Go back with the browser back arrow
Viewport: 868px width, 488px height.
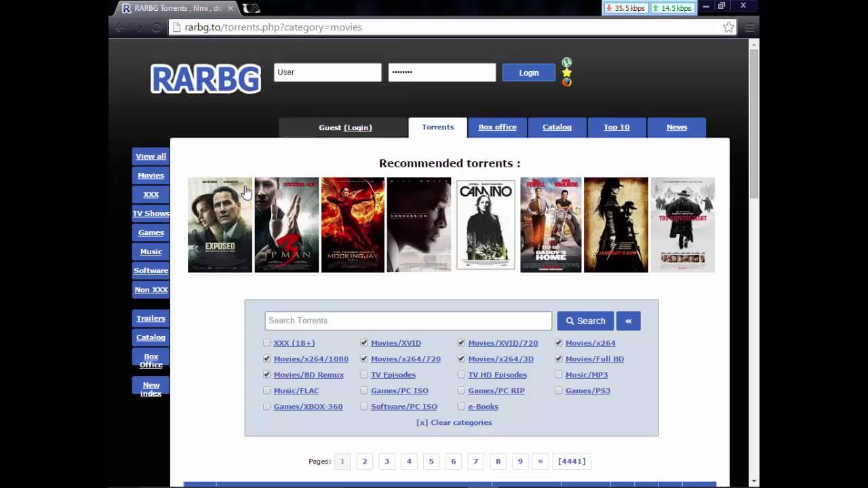(120, 27)
